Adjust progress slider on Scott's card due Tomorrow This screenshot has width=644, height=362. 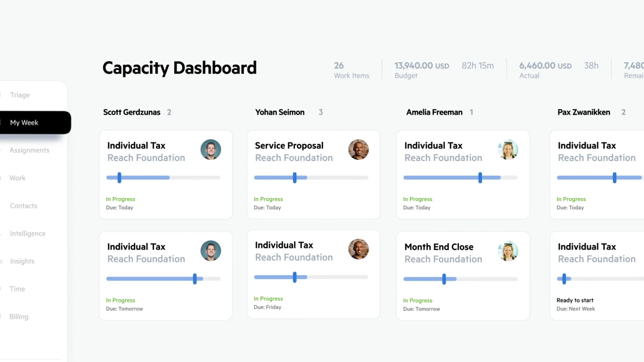coord(195,279)
